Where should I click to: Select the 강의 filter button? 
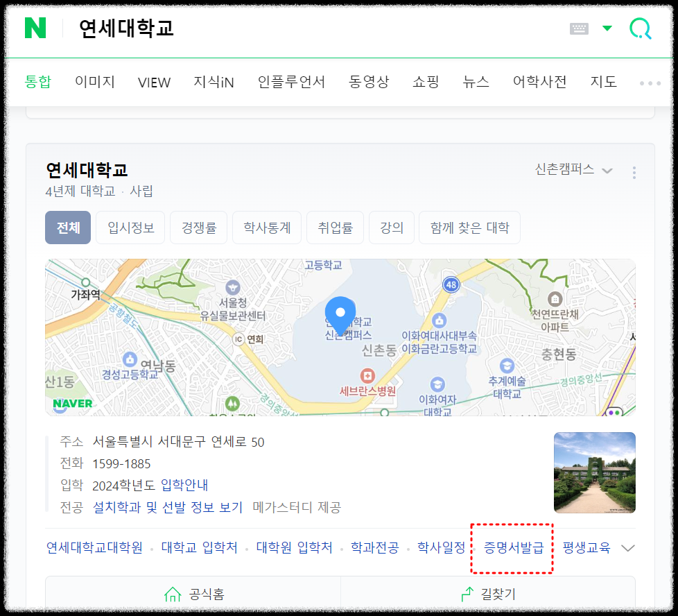click(391, 228)
